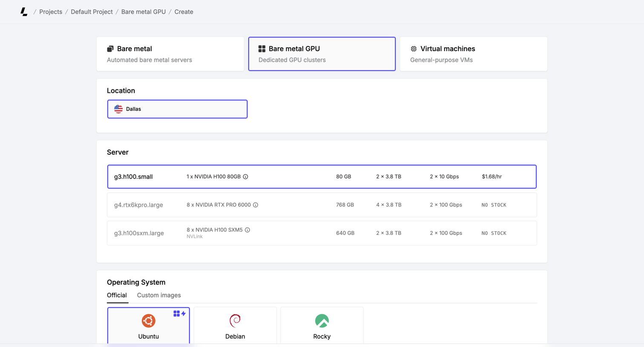The height and width of the screenshot is (347, 644).
Task: Click the grid badge on the Ubuntu card
Action: pos(176,314)
